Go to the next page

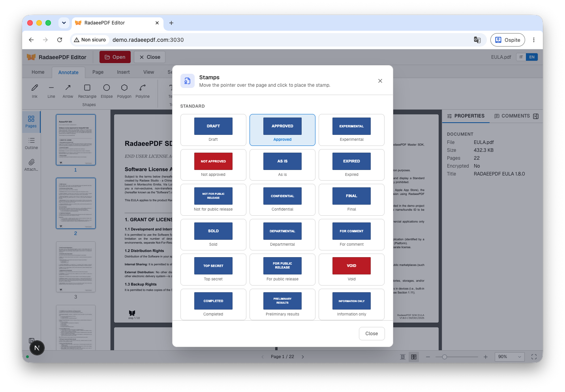click(303, 357)
